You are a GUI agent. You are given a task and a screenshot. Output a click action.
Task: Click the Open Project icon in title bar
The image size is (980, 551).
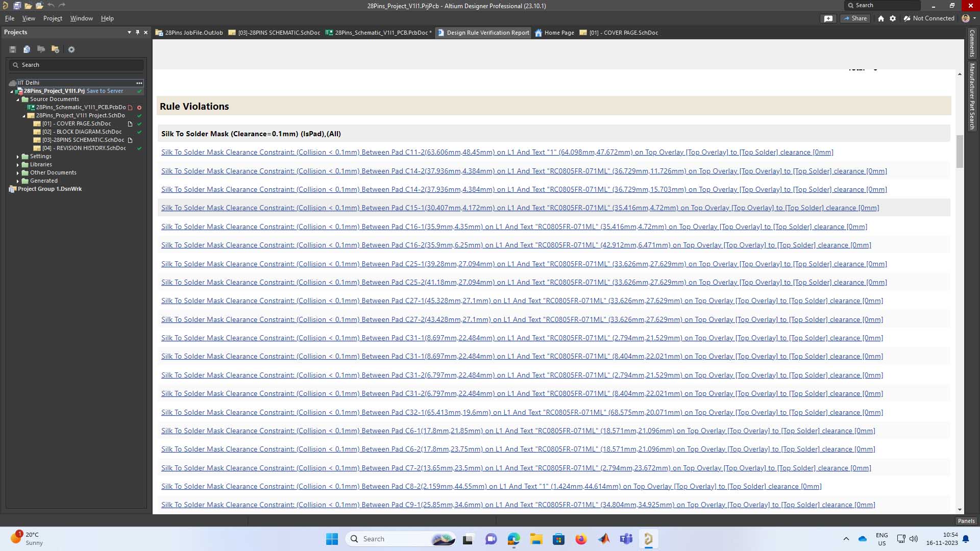[x=39, y=6]
